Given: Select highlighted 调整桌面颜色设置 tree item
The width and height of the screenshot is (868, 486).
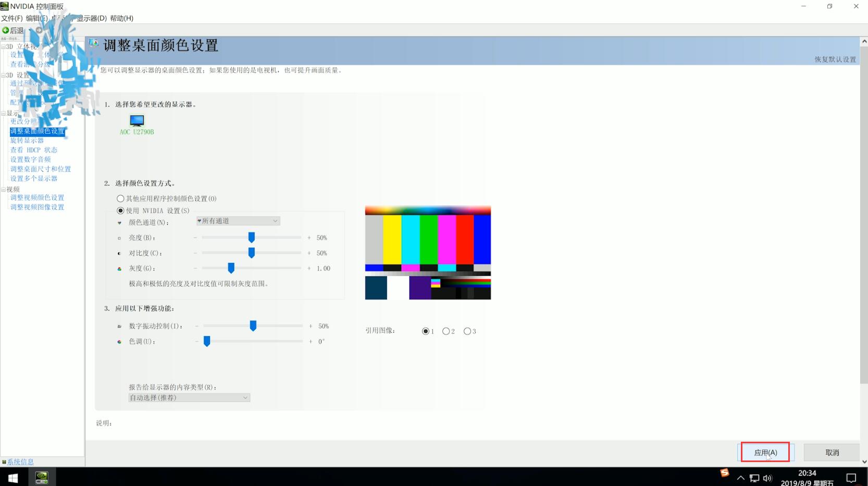Looking at the screenshot, I should (38, 131).
